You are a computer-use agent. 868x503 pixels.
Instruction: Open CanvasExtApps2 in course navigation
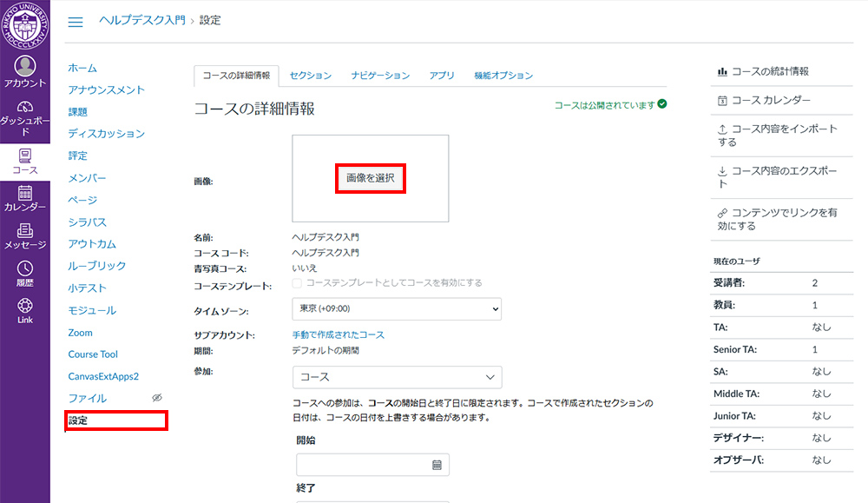coord(103,376)
